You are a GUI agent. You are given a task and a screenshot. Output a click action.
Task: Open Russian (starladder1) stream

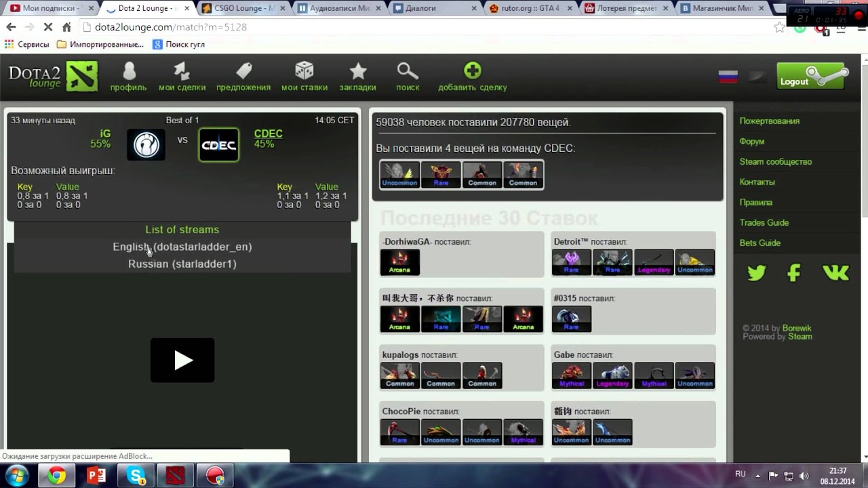coord(182,264)
